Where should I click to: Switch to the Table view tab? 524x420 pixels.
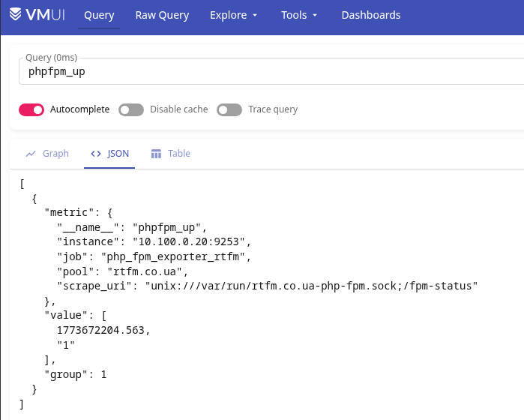pyautogui.click(x=178, y=154)
